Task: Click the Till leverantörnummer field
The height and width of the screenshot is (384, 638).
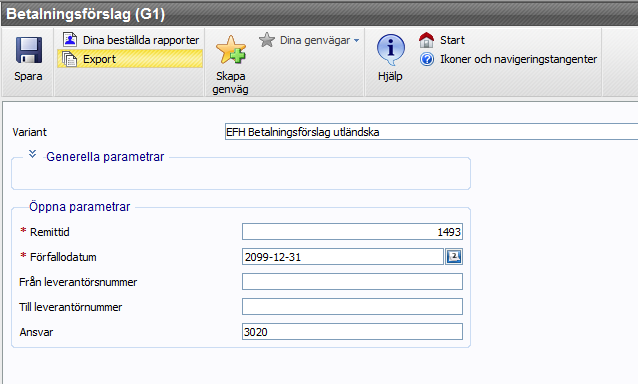Action: 352,307
